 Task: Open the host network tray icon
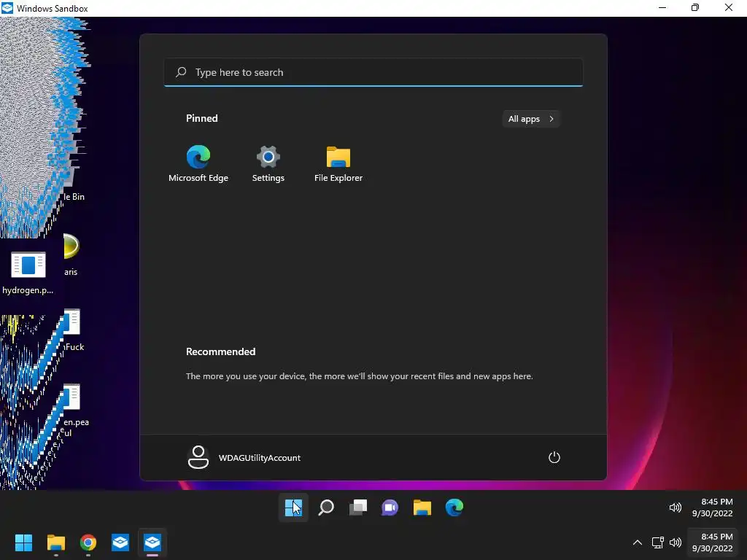pos(657,542)
